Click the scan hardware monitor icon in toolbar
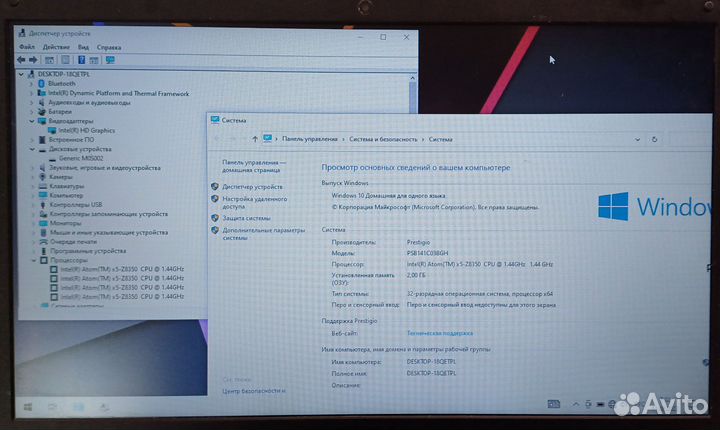Viewport: 720px width, 430px height. click(109, 60)
